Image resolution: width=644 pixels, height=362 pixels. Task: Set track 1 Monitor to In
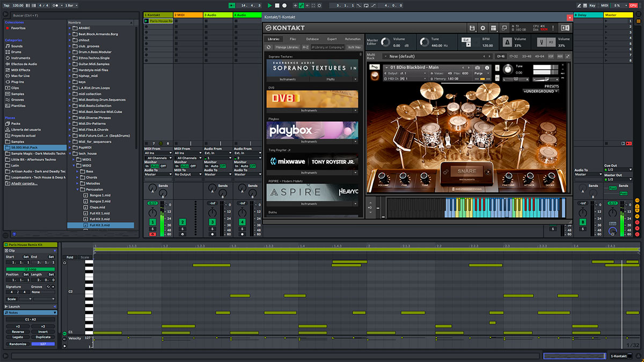[147, 166]
